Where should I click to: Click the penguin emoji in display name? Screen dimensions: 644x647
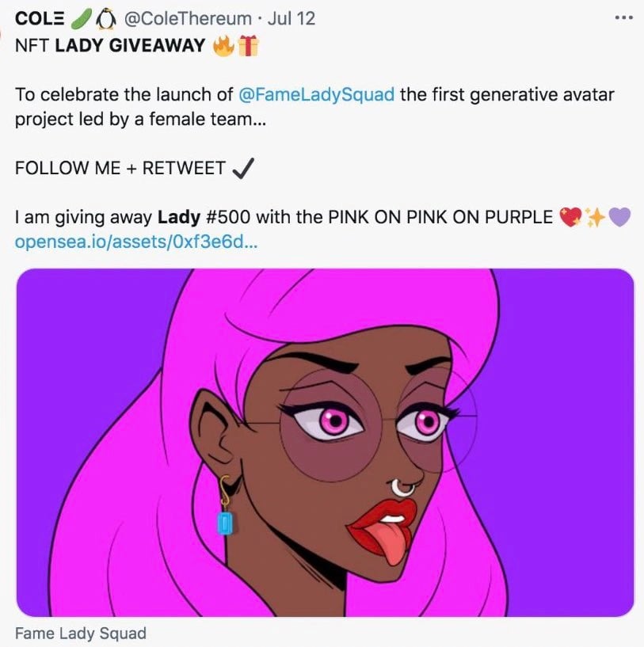point(105,19)
